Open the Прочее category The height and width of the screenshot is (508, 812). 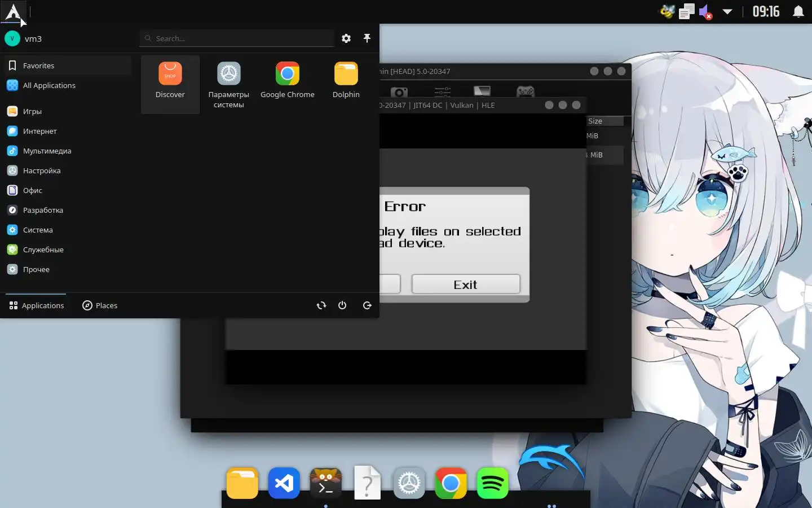(x=68, y=269)
